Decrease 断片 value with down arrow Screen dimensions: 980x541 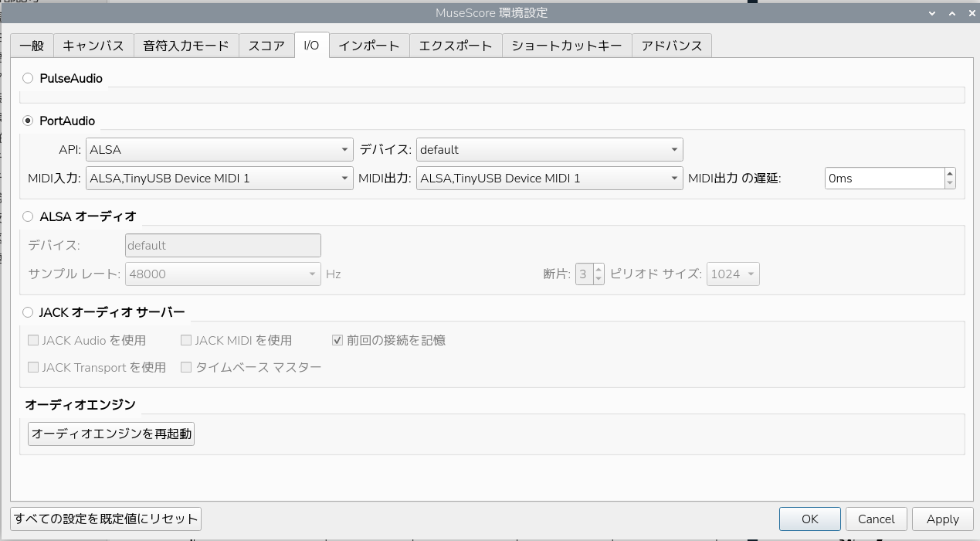(599, 279)
